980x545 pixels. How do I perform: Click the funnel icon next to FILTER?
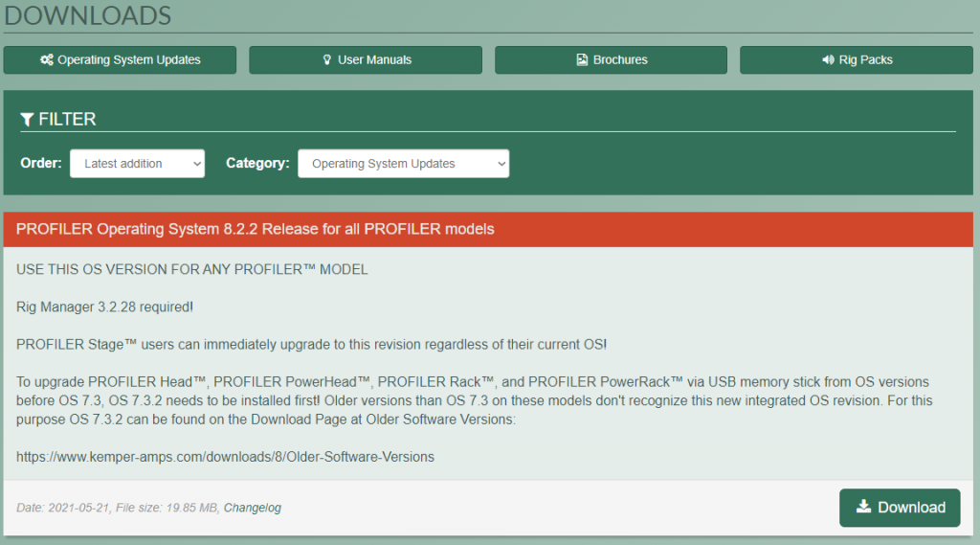[27, 119]
